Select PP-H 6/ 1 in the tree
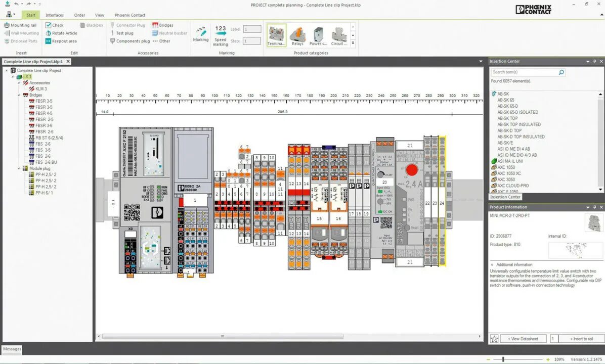Image resolution: width=605 pixels, height=364 pixels. (44, 193)
